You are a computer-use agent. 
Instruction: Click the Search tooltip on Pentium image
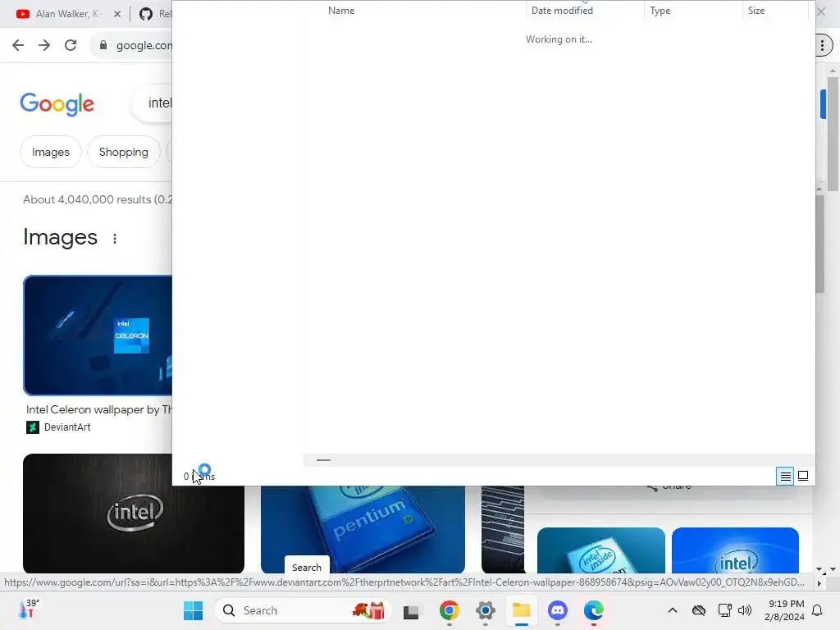[x=307, y=567]
